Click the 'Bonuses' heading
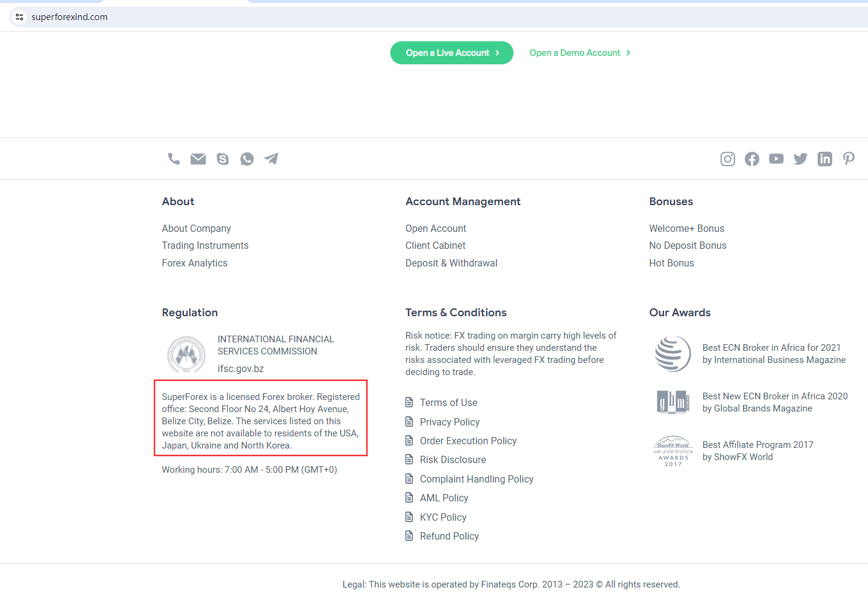 (x=671, y=201)
